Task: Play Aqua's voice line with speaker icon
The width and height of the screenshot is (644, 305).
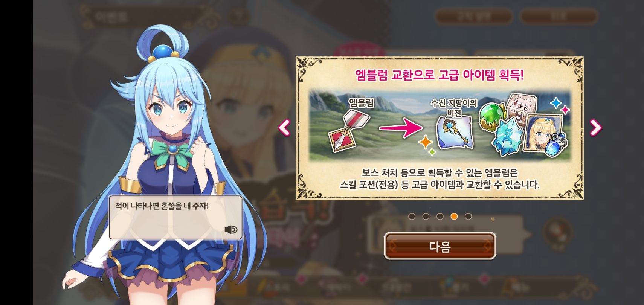Action: coord(230,229)
